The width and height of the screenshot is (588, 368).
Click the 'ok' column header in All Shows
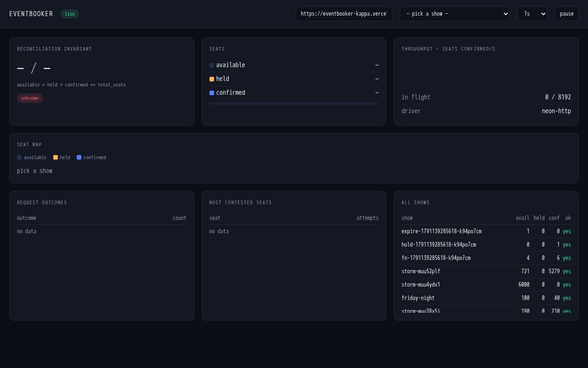[x=568, y=218]
